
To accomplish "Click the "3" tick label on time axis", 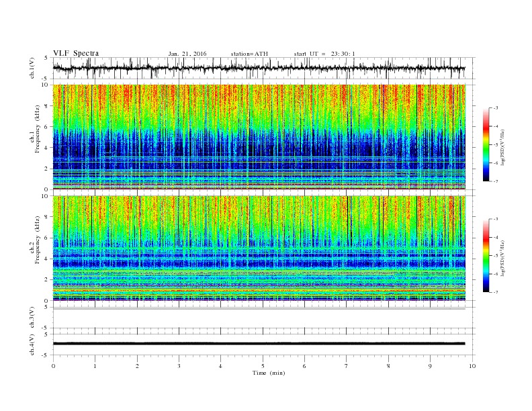I will 179,366.
